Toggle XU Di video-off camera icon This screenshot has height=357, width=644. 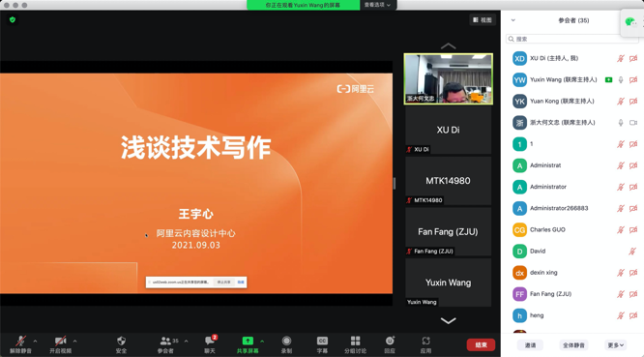(633, 58)
